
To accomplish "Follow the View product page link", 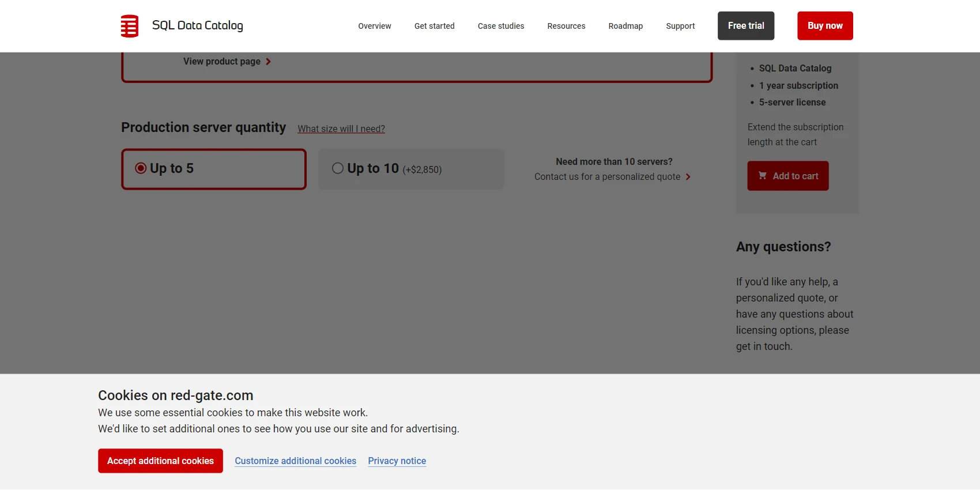I will [222, 61].
